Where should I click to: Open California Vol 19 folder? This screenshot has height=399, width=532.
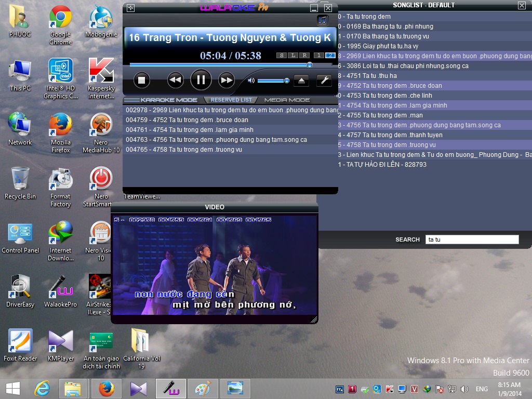pyautogui.click(x=141, y=349)
